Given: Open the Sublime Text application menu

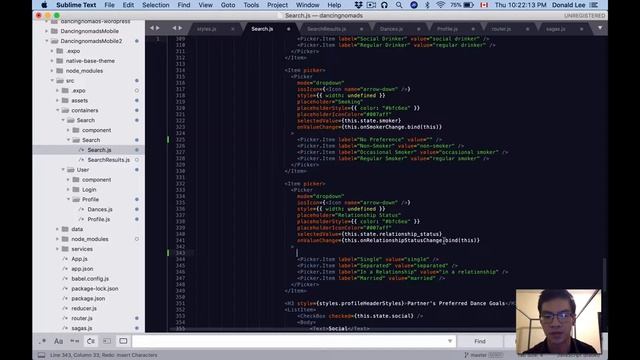Looking at the screenshot, I should [76, 5].
